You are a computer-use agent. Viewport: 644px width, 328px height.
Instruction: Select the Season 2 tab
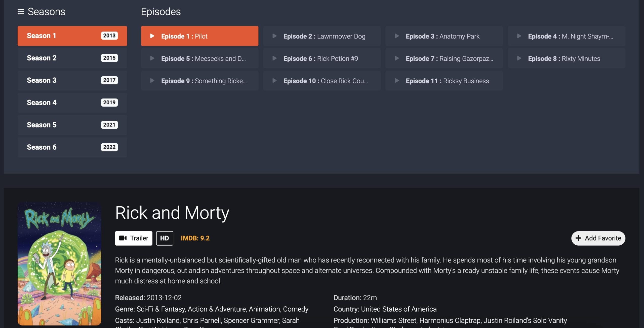tap(72, 58)
